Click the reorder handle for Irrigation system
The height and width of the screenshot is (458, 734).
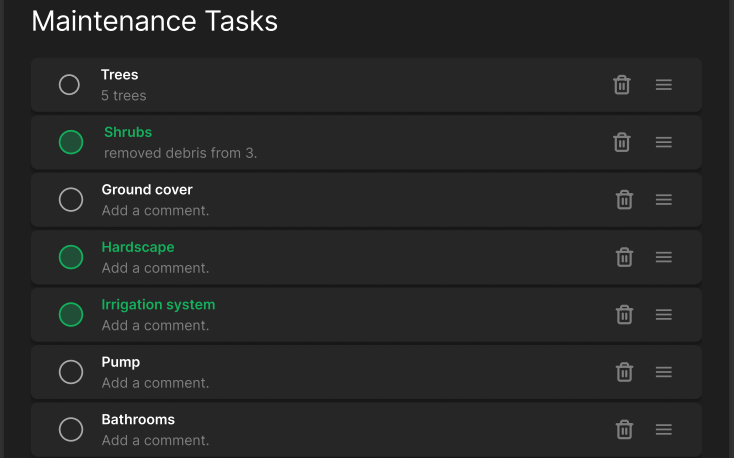[664, 315]
